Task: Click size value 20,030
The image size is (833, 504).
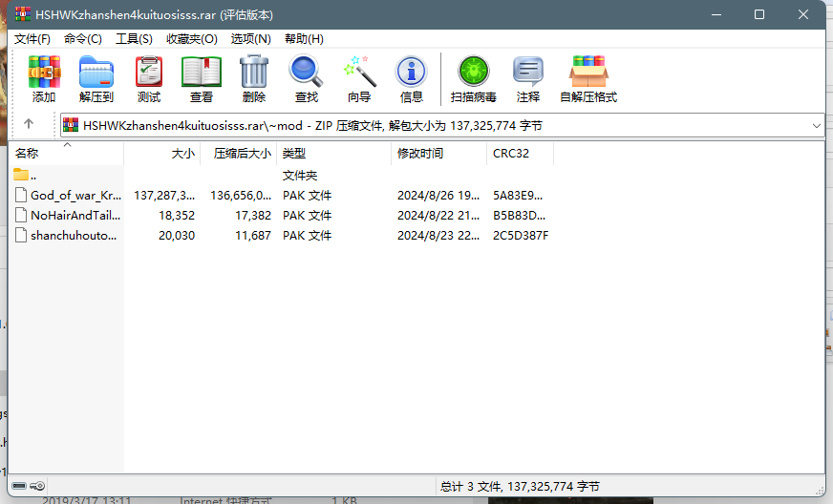Action: (x=177, y=236)
